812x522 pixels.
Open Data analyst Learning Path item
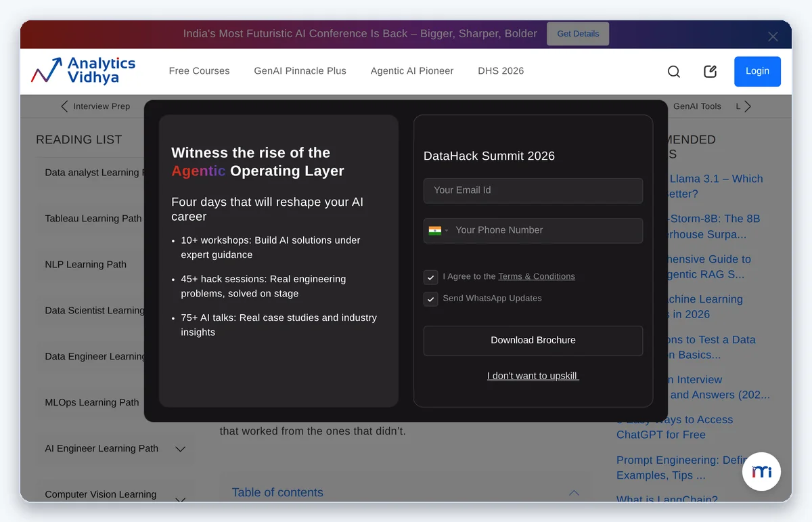(x=95, y=173)
